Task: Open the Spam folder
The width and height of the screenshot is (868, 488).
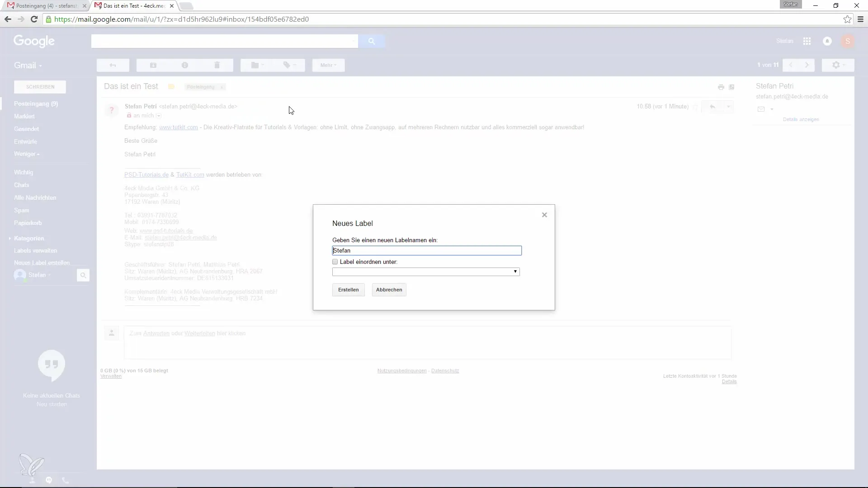Action: [21, 210]
